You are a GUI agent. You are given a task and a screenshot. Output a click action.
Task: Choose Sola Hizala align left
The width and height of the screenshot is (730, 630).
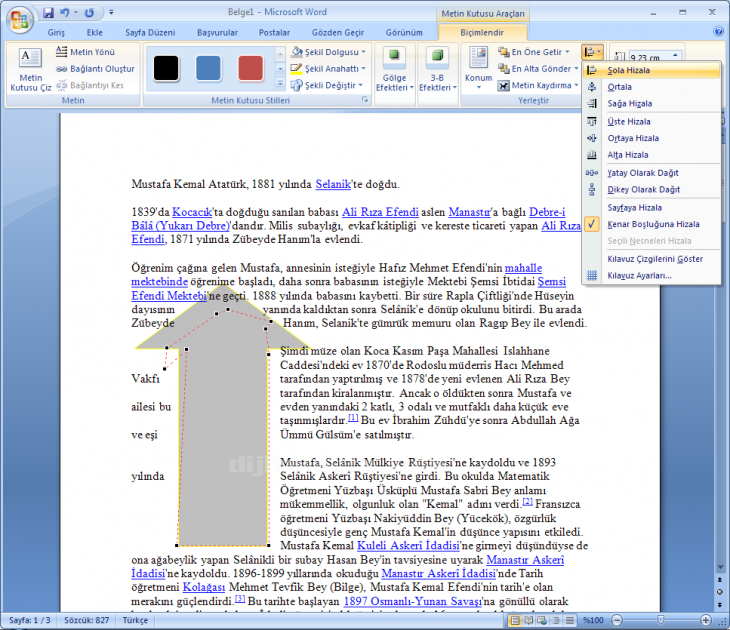(x=652, y=70)
